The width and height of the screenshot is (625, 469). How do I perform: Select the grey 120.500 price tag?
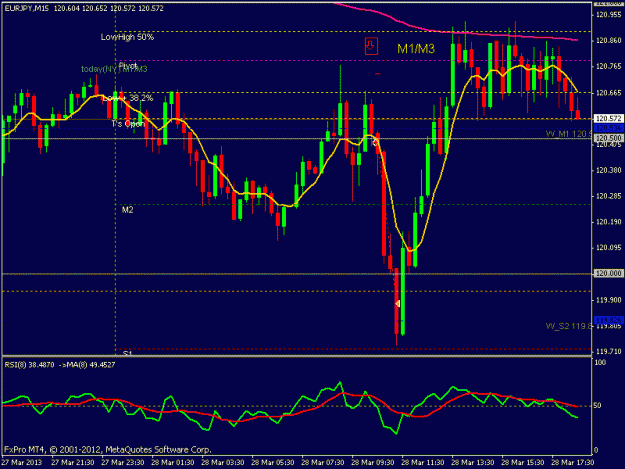coord(609,138)
